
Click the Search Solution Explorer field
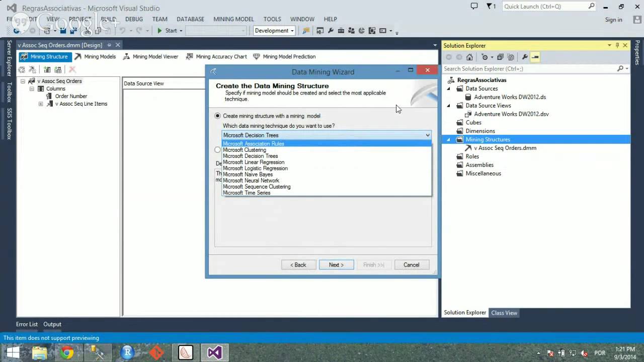530,69
